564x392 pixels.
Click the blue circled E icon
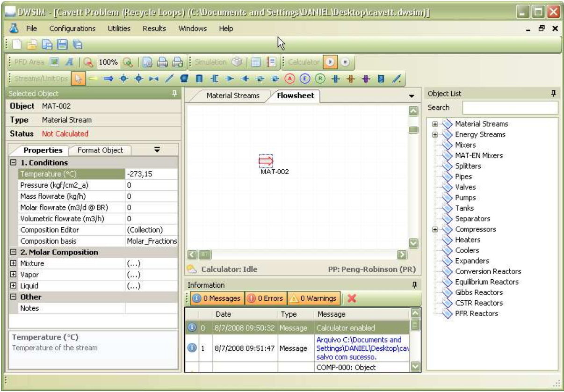[x=305, y=78]
